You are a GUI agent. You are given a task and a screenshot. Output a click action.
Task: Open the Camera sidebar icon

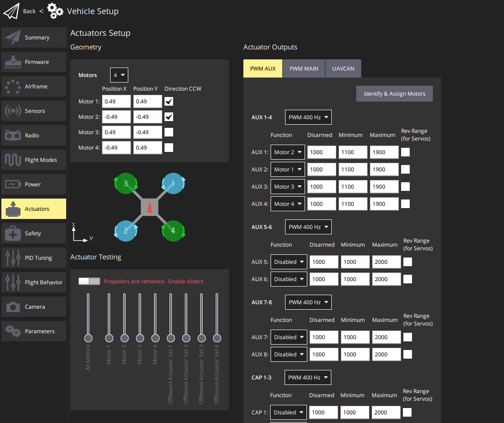pos(13,307)
